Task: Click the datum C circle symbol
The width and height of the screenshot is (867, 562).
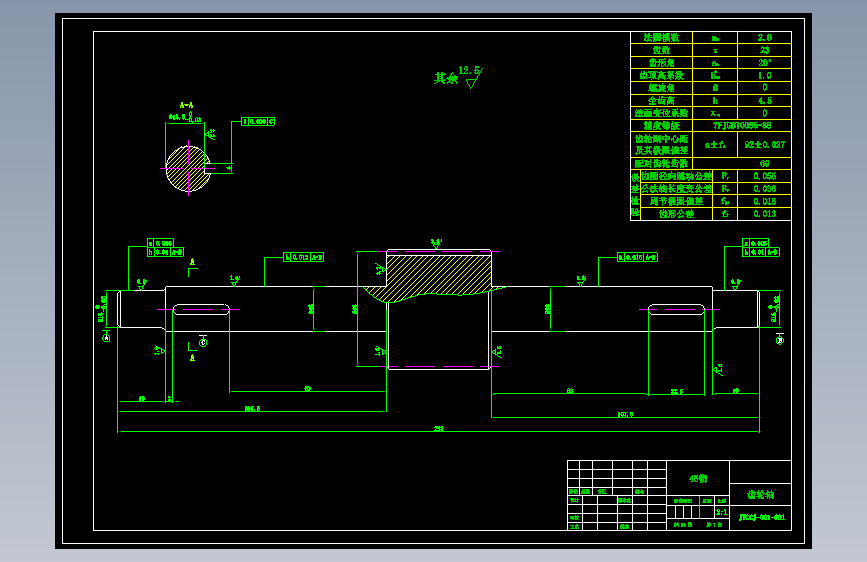Action: pos(203,342)
